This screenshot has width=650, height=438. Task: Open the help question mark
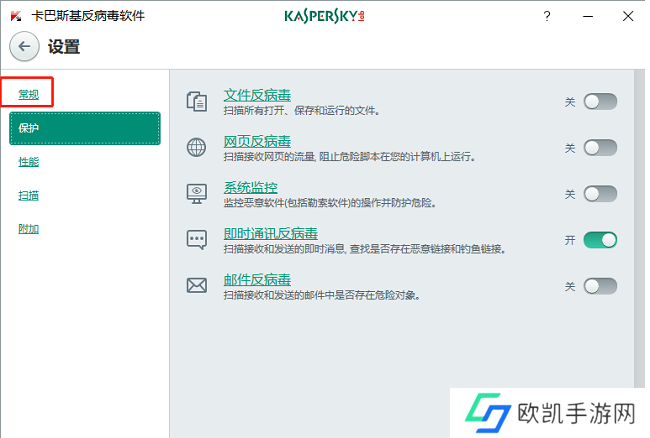tap(547, 16)
